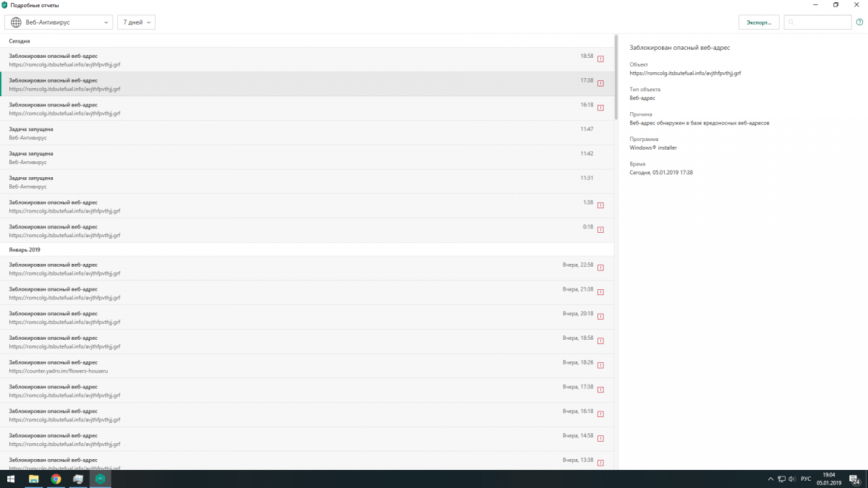Select the blocked address event at 1:38
868x488 pixels.
tap(307, 206)
